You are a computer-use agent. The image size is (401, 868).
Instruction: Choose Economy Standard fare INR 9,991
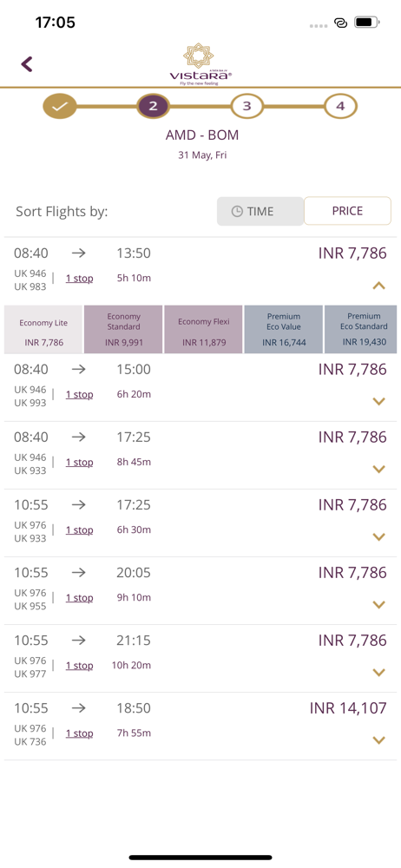(123, 329)
